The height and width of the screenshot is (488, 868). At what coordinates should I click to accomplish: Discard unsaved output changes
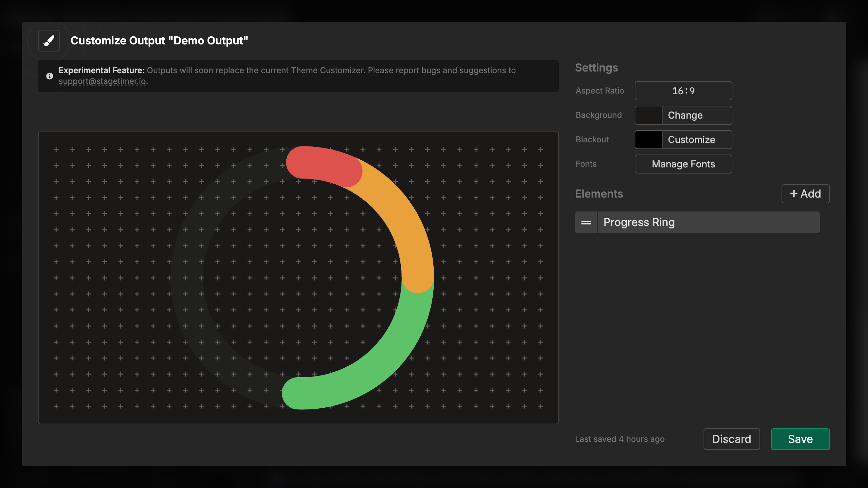point(732,439)
